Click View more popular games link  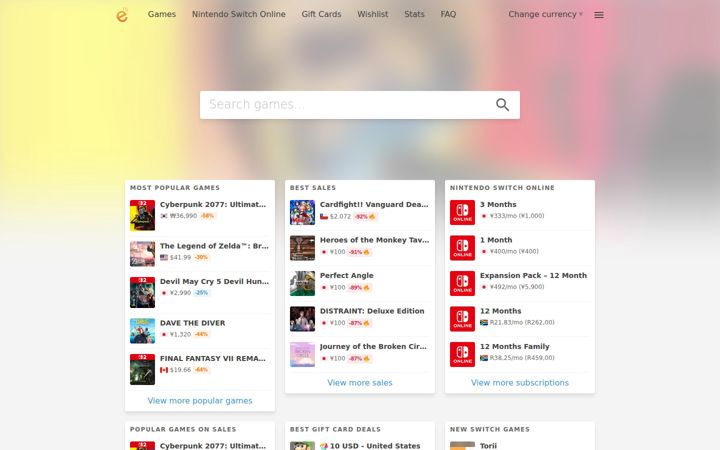[200, 401]
